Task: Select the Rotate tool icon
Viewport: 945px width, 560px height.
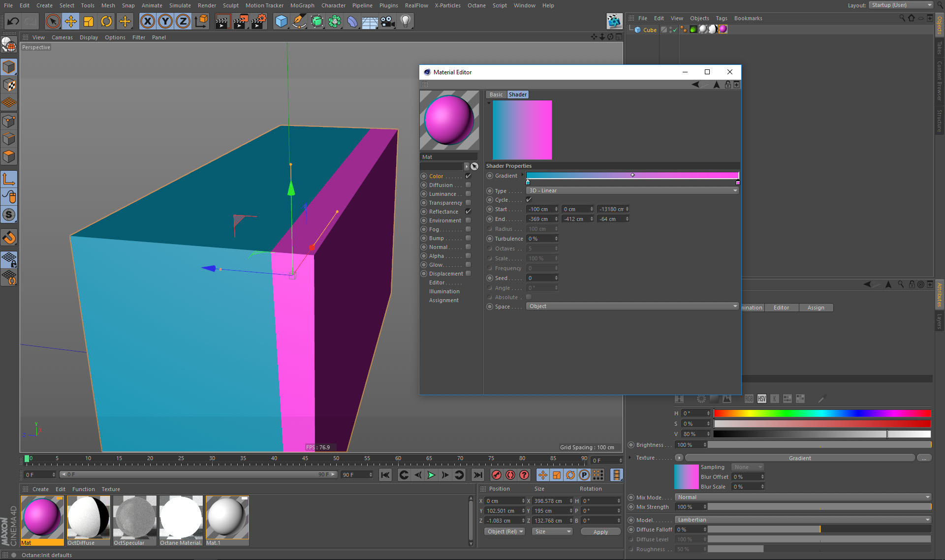Action: click(x=106, y=21)
